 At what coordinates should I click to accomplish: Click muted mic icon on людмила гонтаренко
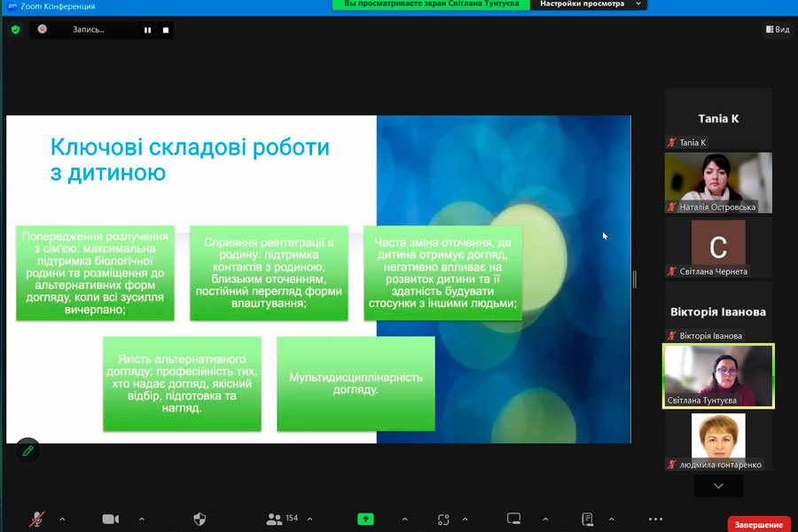[672, 465]
